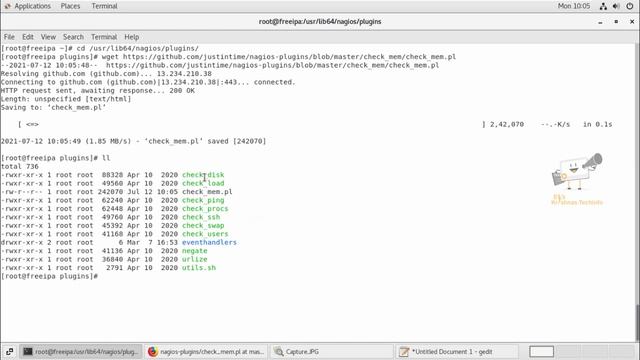Click the gedit notepad icon in taskbar
The width and height of the screenshot is (640, 360).
[x=404, y=351]
